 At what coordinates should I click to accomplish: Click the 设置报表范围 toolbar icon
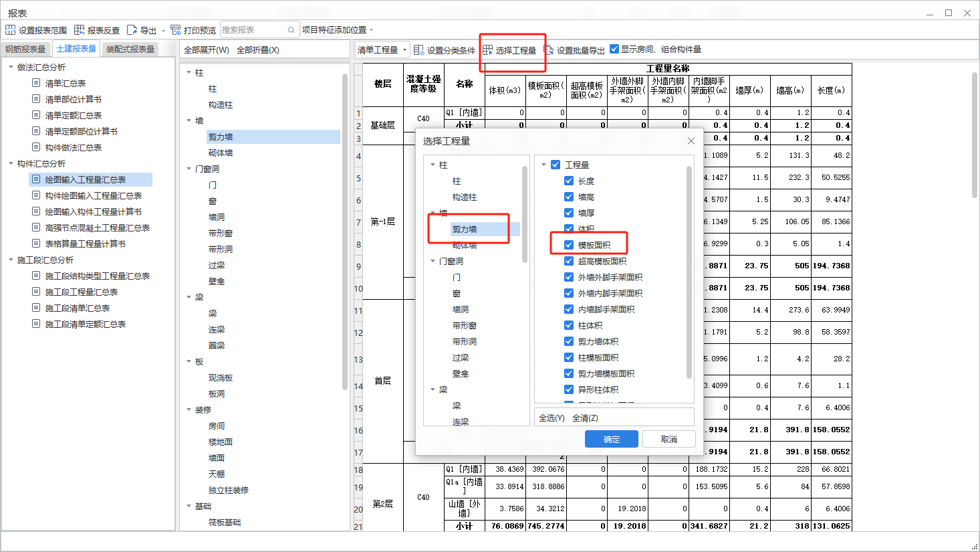(10, 30)
